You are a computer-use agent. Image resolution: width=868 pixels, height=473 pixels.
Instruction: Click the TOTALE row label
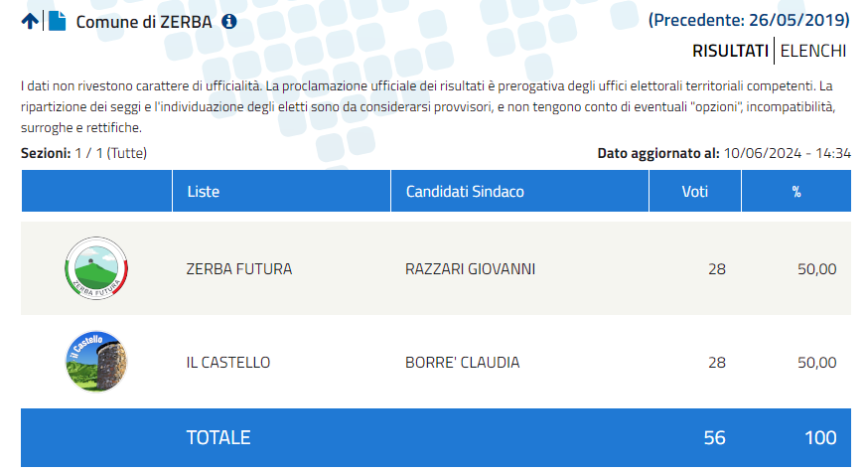[x=218, y=437]
